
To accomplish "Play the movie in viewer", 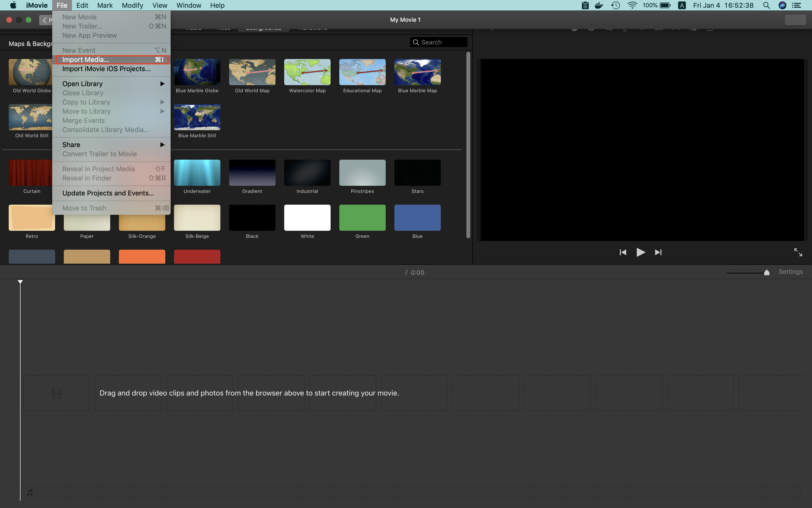I will coord(641,252).
